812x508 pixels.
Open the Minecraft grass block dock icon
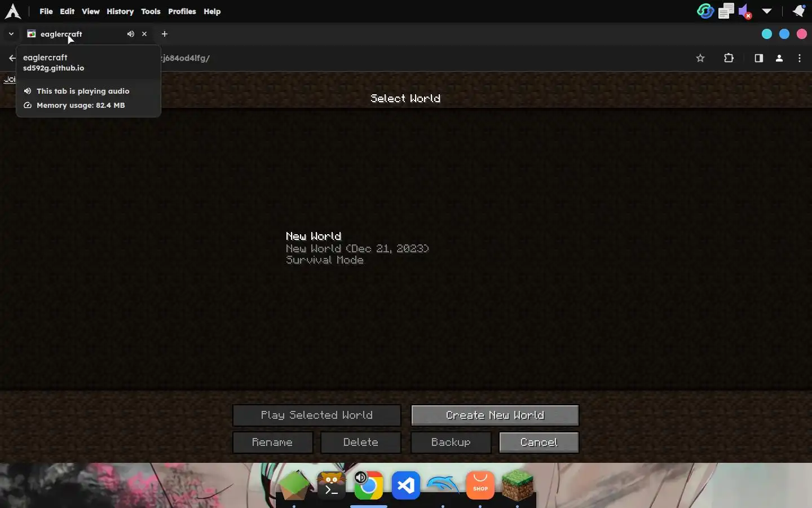point(518,485)
